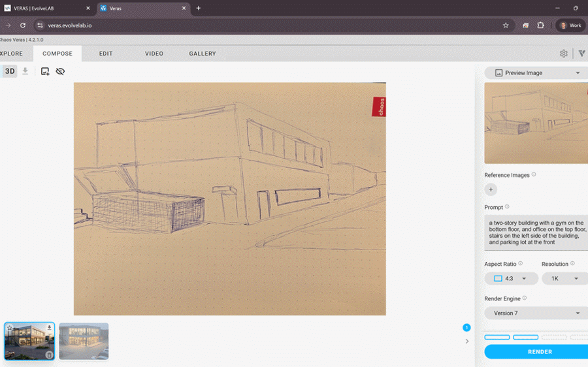
Task: Go forward in browser history
Action: (8, 25)
